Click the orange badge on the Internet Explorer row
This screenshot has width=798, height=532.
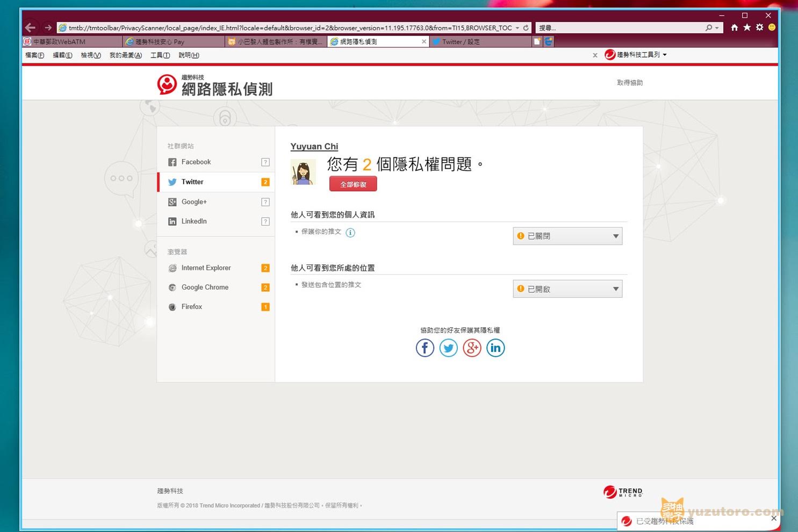(x=265, y=268)
